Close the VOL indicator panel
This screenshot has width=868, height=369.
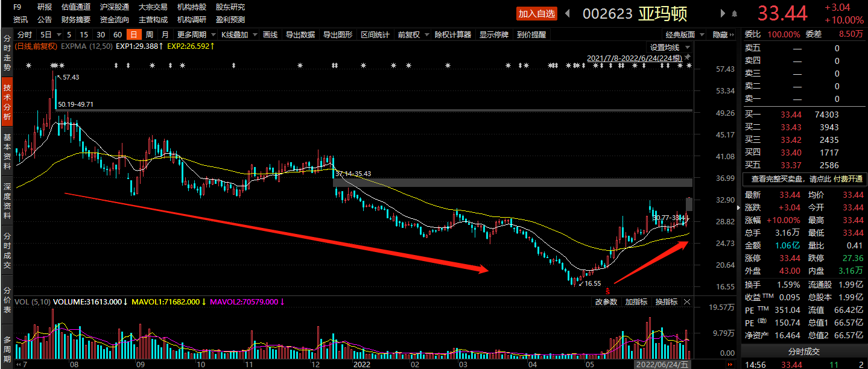[x=687, y=301]
